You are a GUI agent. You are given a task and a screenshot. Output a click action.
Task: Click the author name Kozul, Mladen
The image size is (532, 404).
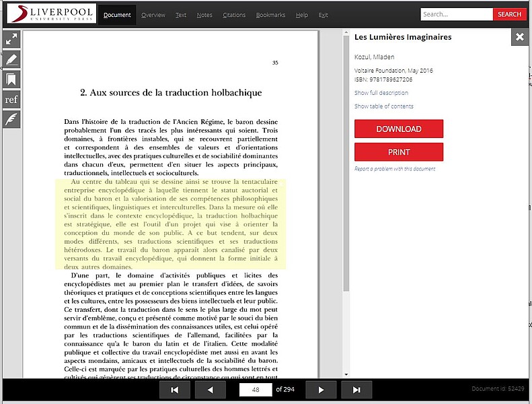click(374, 57)
